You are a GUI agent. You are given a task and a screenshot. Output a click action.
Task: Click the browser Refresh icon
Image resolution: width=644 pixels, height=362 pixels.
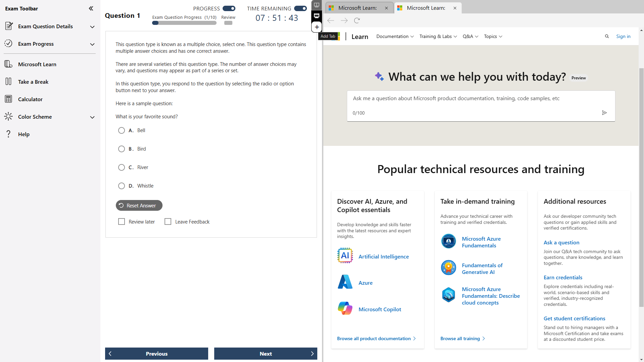(x=357, y=21)
